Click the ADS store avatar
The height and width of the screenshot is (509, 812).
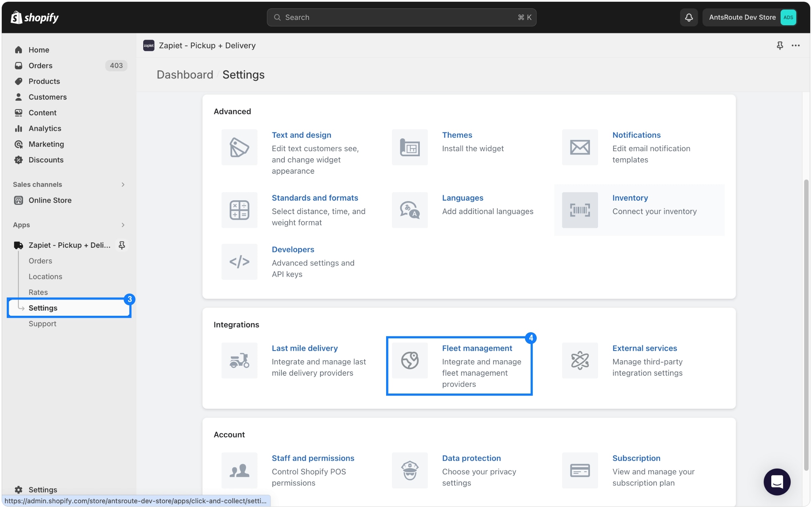click(x=788, y=17)
